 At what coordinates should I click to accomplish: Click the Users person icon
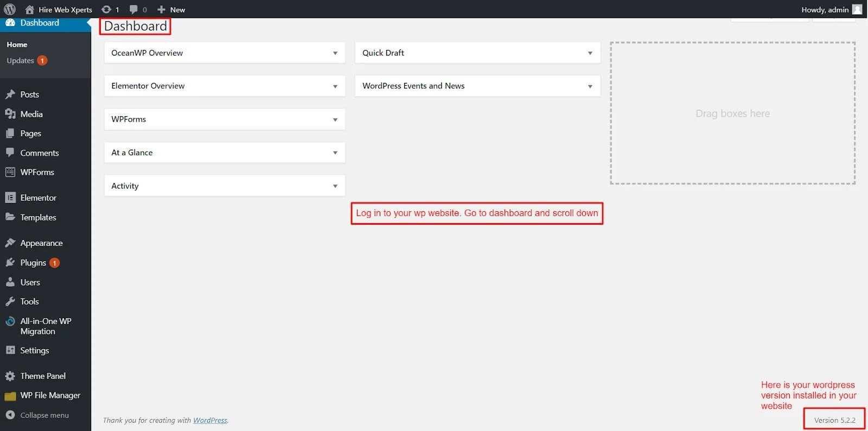[10, 282]
